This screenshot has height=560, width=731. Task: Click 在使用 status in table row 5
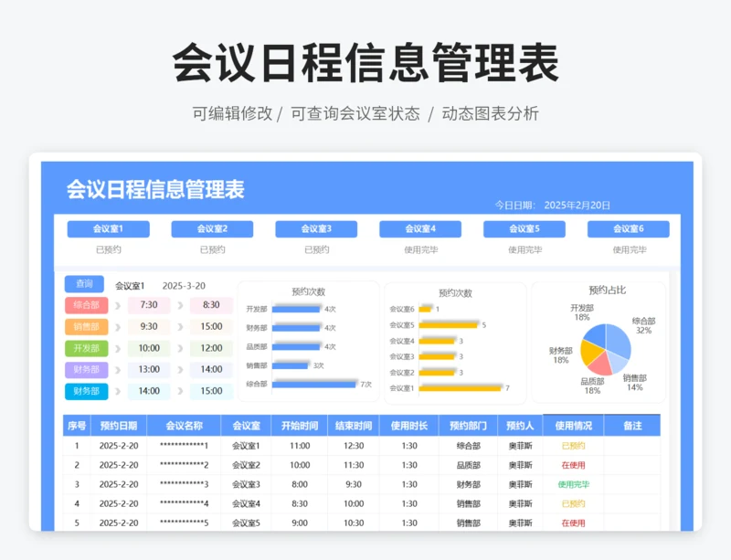574,523
